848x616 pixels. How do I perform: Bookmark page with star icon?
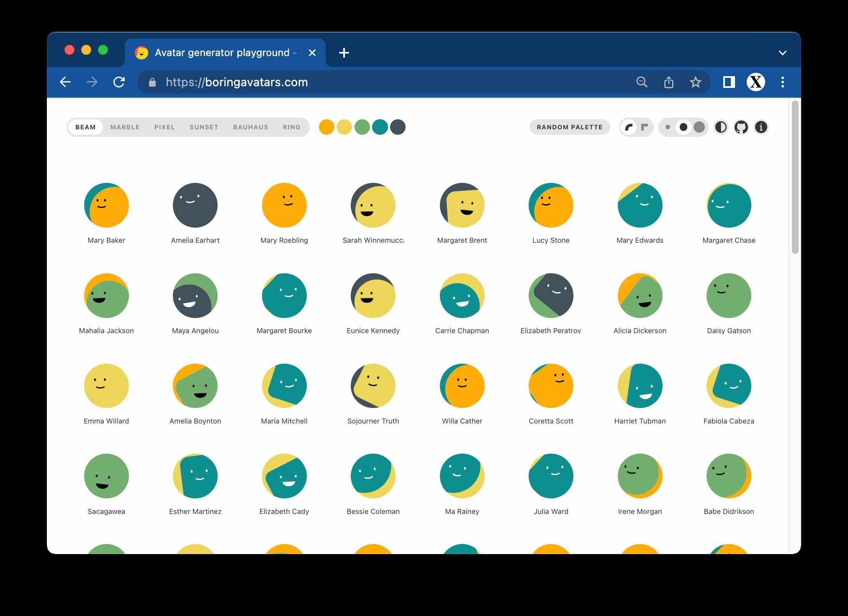pos(695,82)
